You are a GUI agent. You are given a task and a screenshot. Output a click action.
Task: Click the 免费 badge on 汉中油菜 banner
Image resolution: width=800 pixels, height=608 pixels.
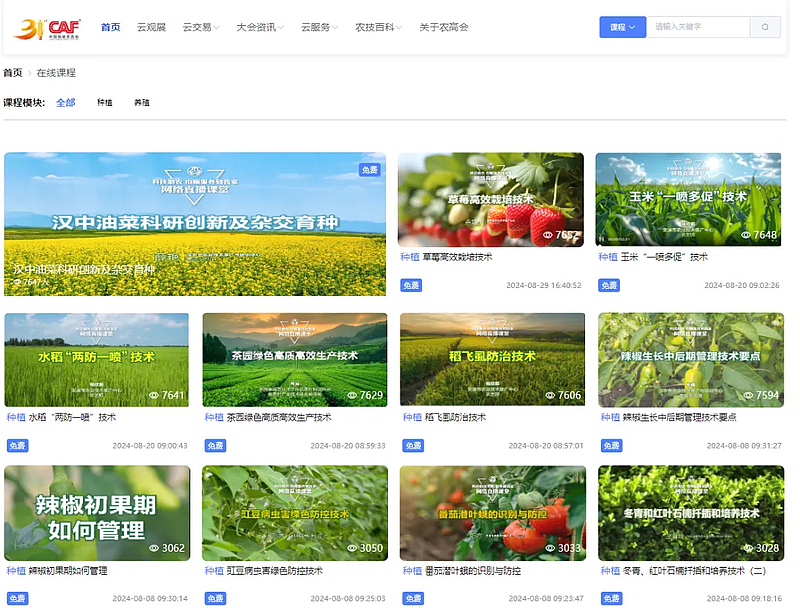[x=371, y=170]
